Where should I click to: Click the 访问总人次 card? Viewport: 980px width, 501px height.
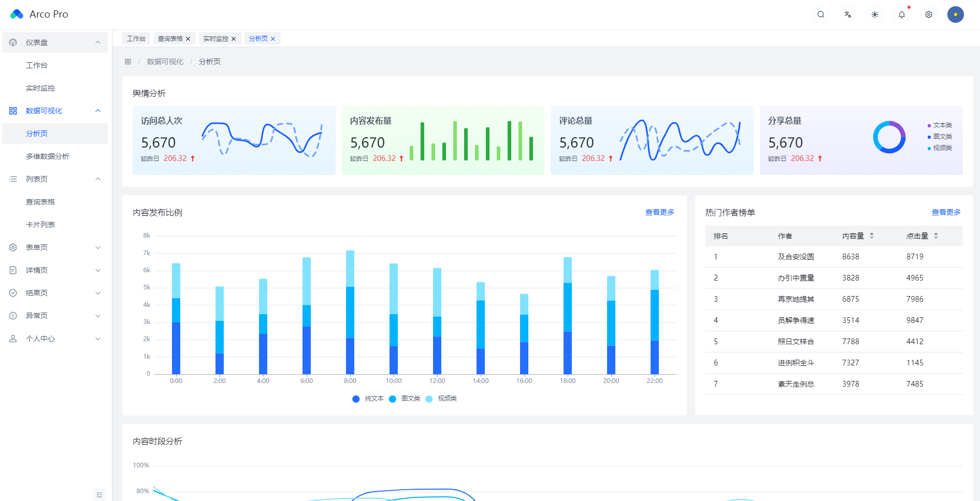pyautogui.click(x=234, y=140)
